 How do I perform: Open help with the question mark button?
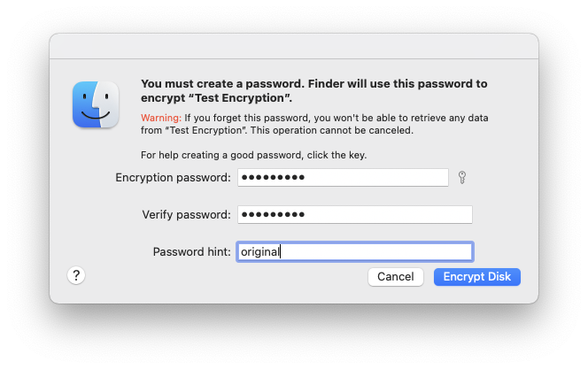[x=76, y=275]
